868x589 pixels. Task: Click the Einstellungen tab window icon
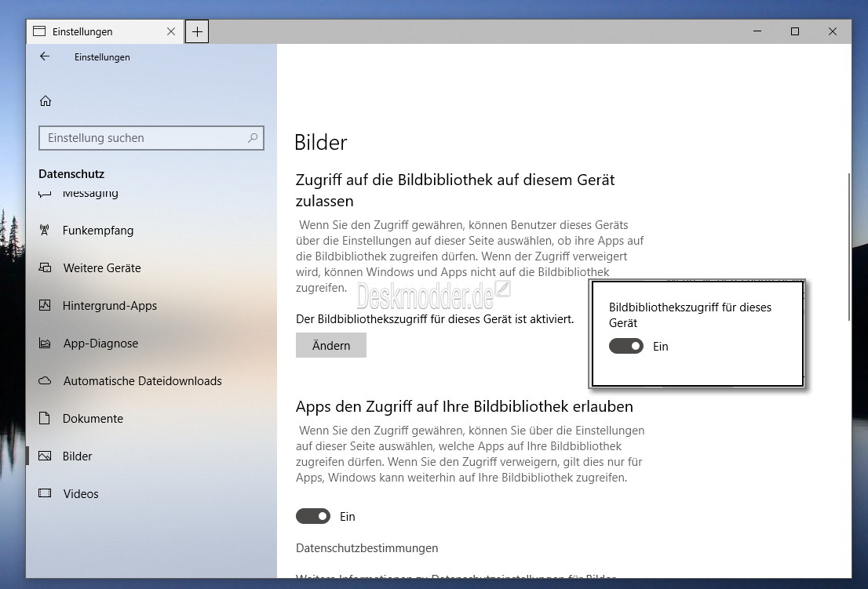coord(39,31)
